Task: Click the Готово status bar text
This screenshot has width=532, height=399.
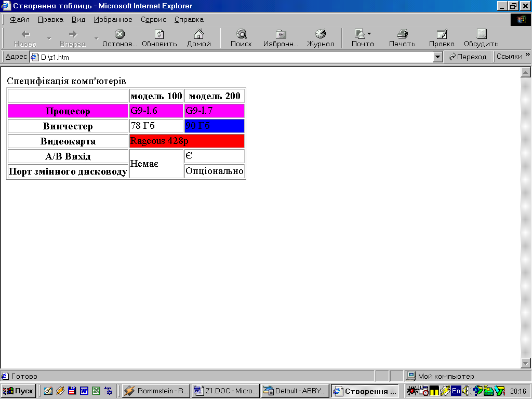Action: pos(24,376)
